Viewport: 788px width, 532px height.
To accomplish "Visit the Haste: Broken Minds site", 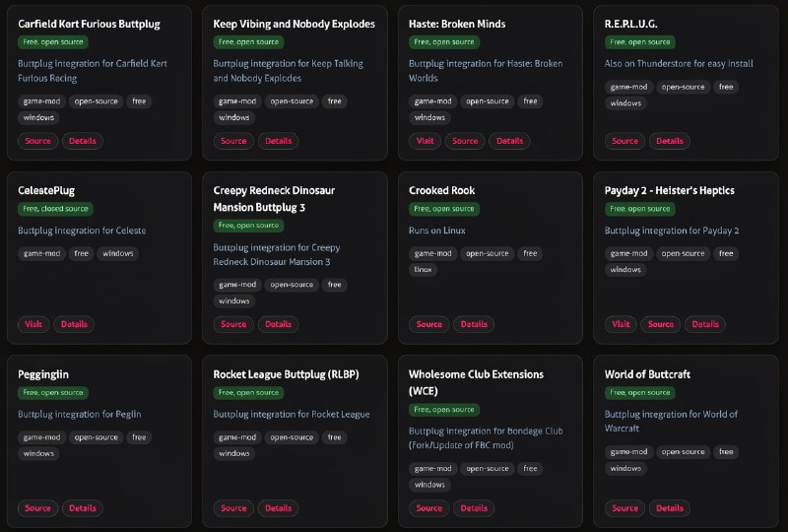I will [x=425, y=141].
